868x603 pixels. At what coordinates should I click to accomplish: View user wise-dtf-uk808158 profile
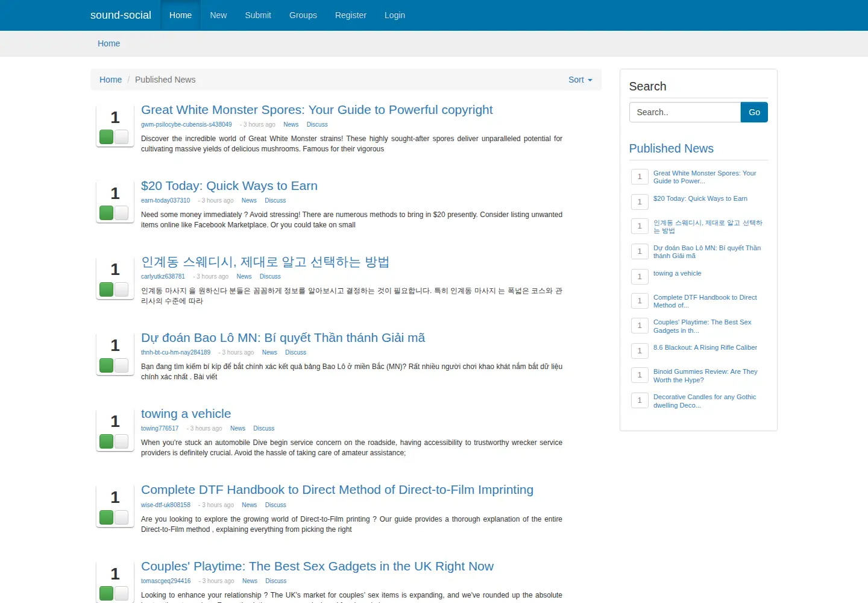coord(166,505)
